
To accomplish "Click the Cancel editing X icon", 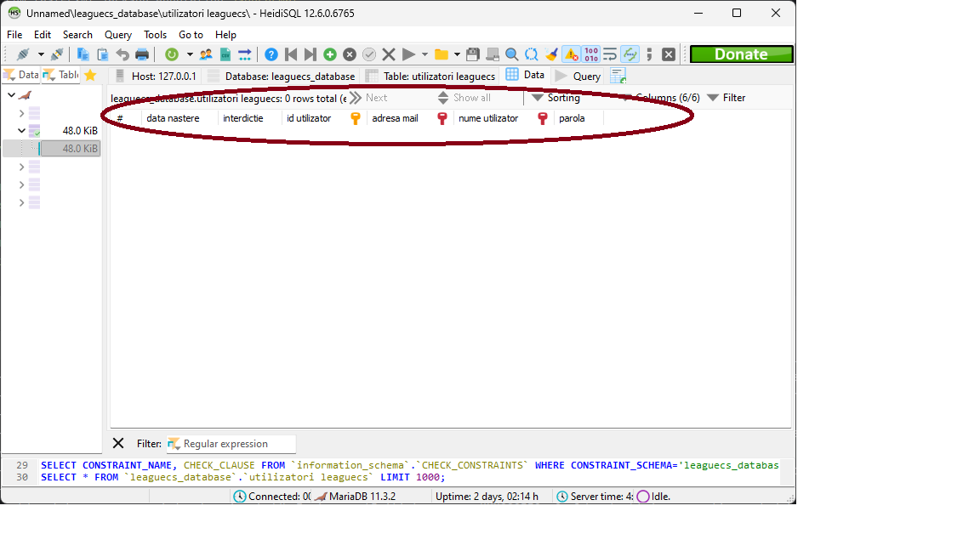I will 389,54.
